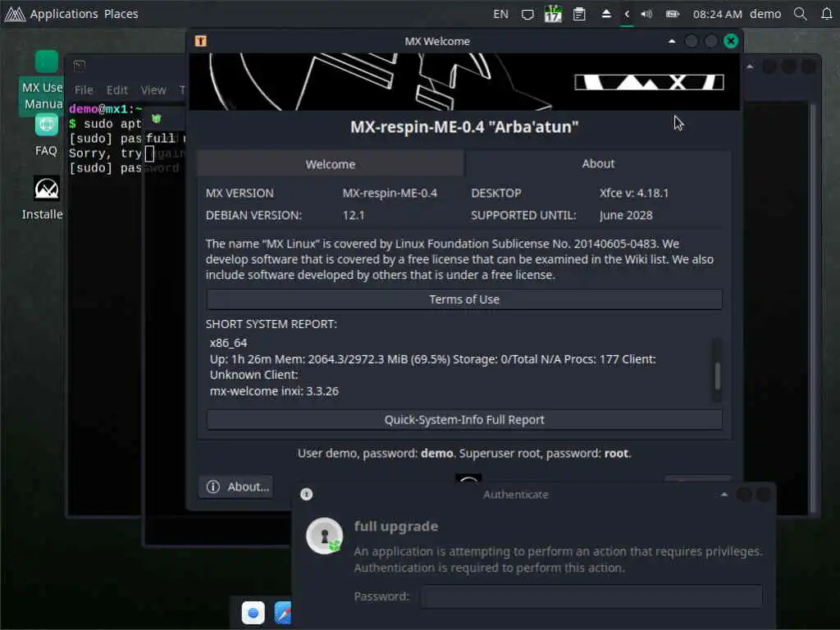This screenshot has width=840, height=630.
Task: Roll up the Authenticate dialog with arrow
Action: click(724, 495)
